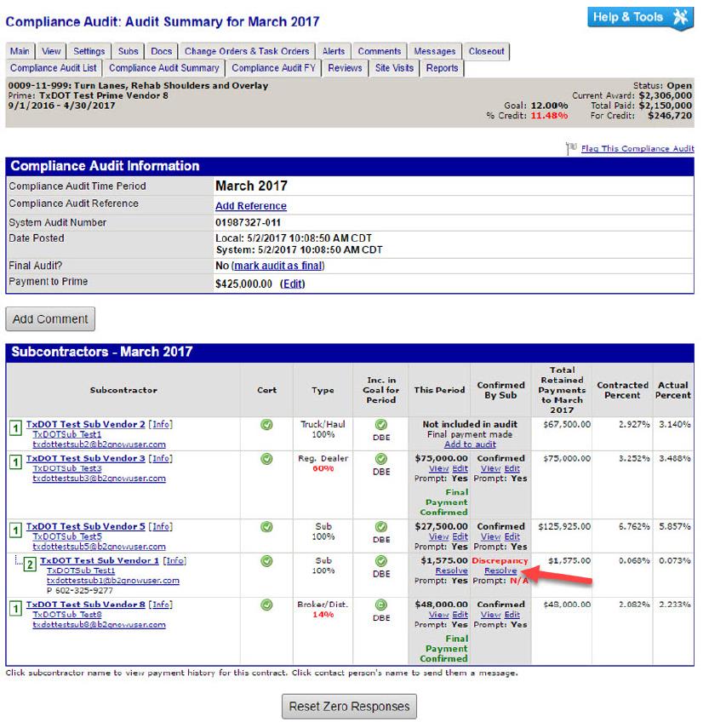The width and height of the screenshot is (709, 728).
Task: Click the Info link for Sub Vendor 8
Action: pyautogui.click(x=161, y=605)
